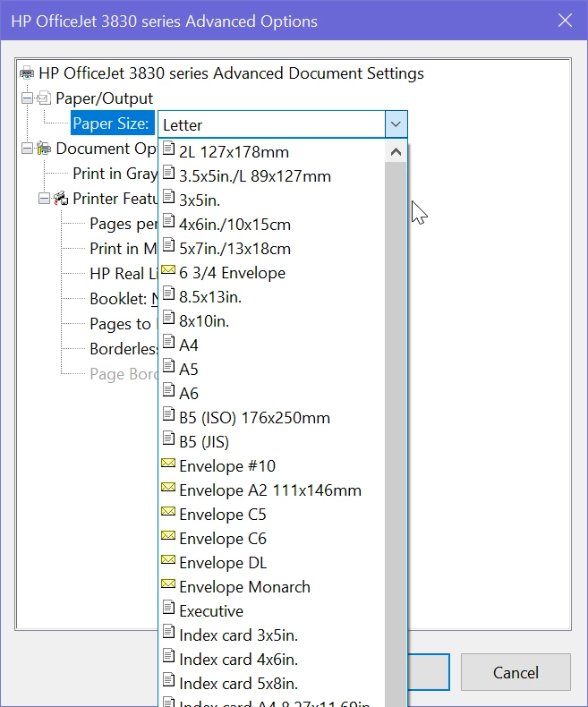588x707 pixels.
Task: Click the page icon beside Index card 3x5in.
Action: click(168, 631)
